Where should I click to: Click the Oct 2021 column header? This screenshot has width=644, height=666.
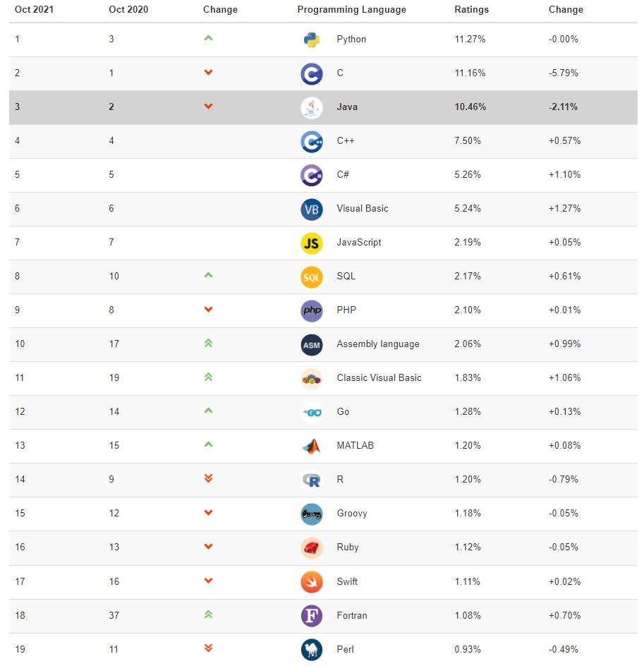coord(34,10)
